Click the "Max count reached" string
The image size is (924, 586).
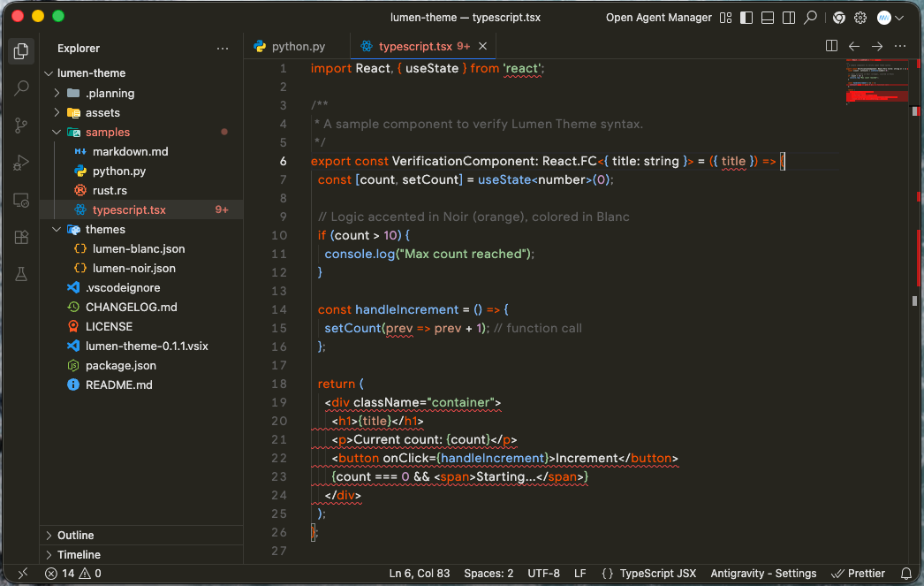[462, 254]
